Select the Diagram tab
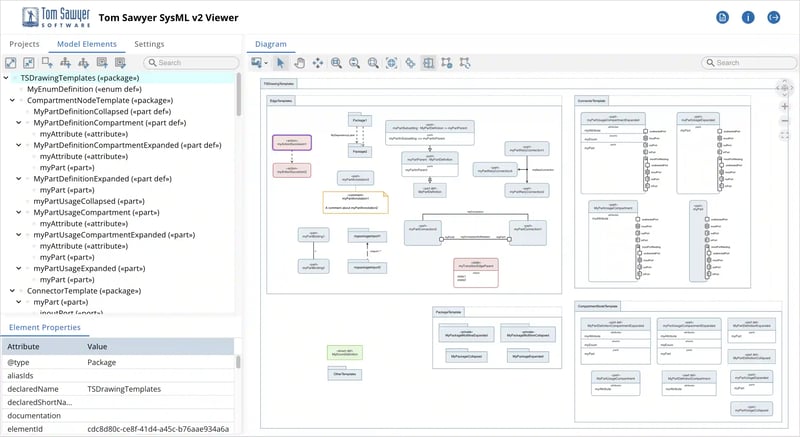 [271, 44]
